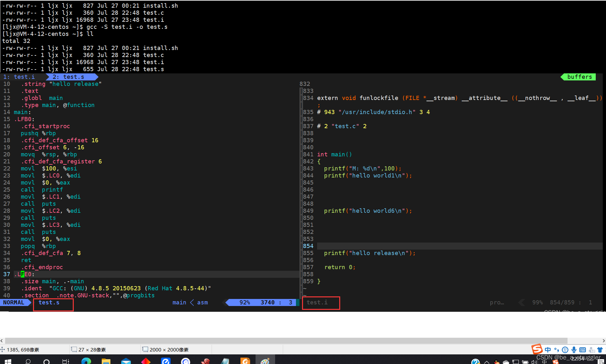The height and width of the screenshot is (364, 606).
Task: Open the volume speaker tray icon
Action: pyautogui.click(x=534, y=362)
